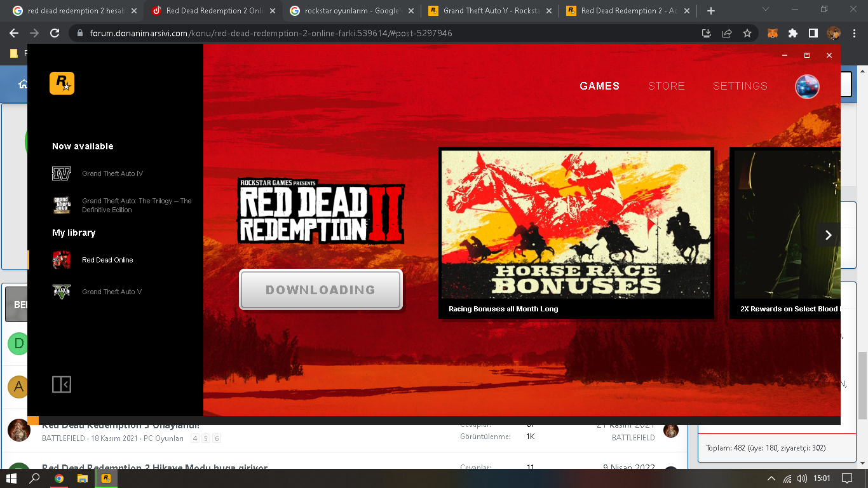The height and width of the screenshot is (488, 868).
Task: Click the install app icon in the address bar
Action: click(707, 33)
